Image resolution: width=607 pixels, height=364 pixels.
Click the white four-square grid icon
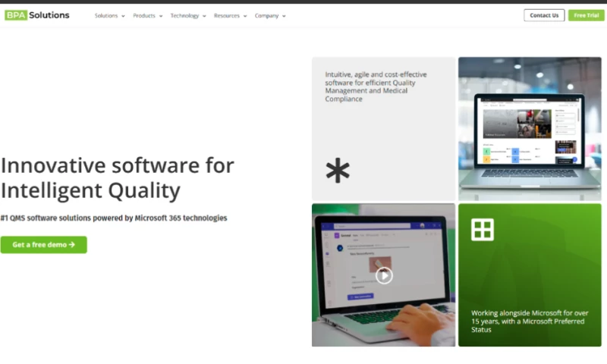pos(483,229)
